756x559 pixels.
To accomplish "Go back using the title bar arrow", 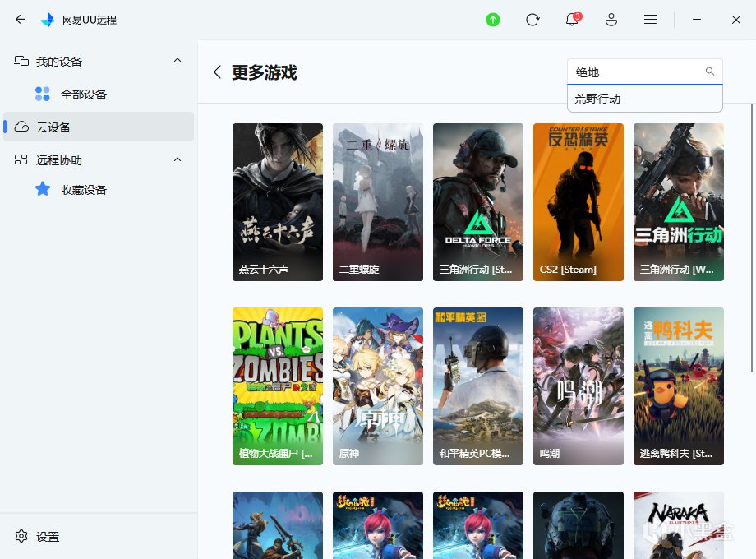I will click(21, 19).
